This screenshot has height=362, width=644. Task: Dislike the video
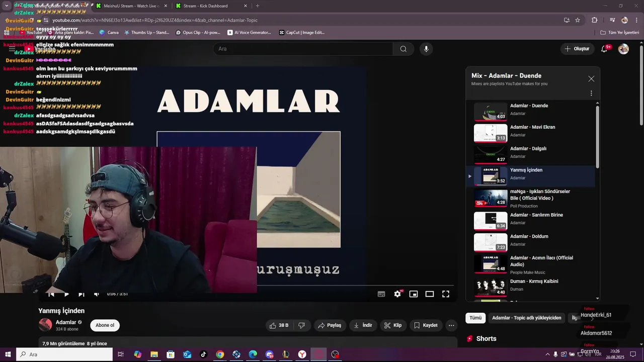tap(302, 325)
